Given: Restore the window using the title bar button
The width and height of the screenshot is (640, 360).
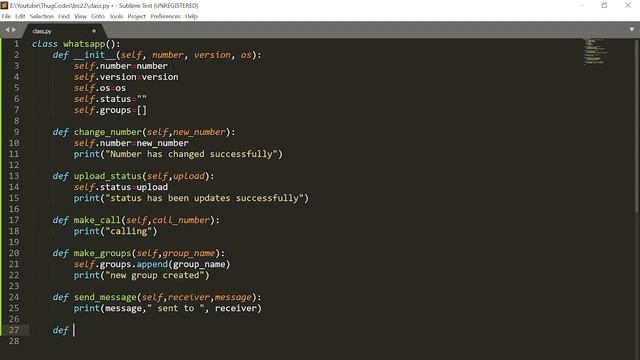Looking at the screenshot, I should 604,5.
